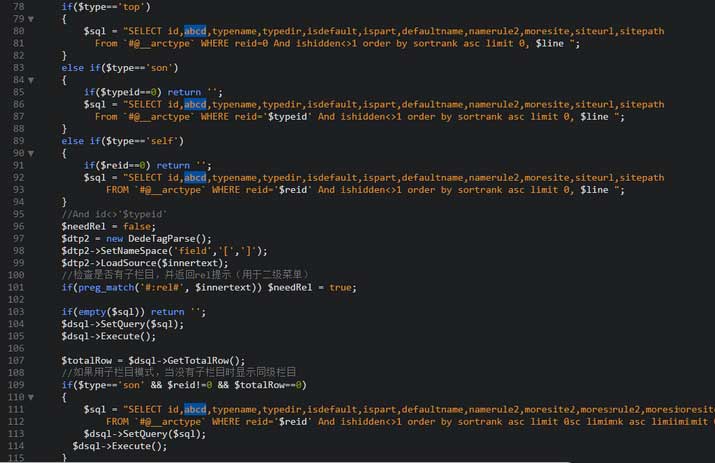Click 'empty' function on line 103
Screen dimensions: 715x463
point(86,311)
